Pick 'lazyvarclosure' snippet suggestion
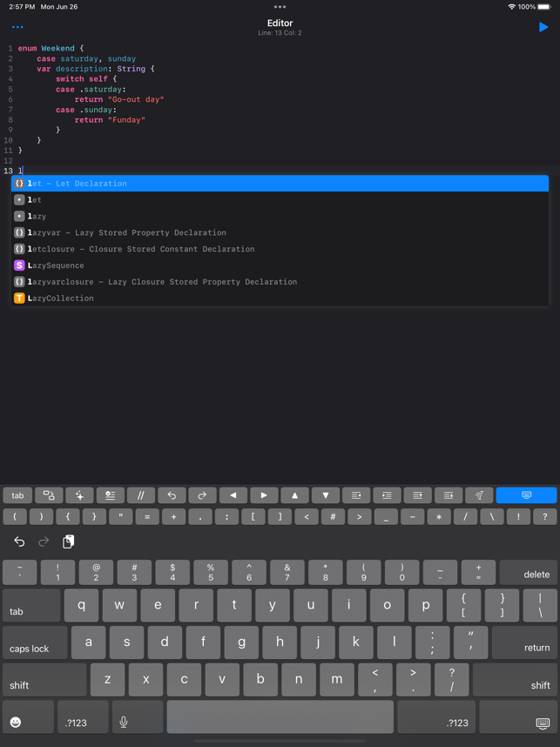The width and height of the screenshot is (560, 747). 280,281
